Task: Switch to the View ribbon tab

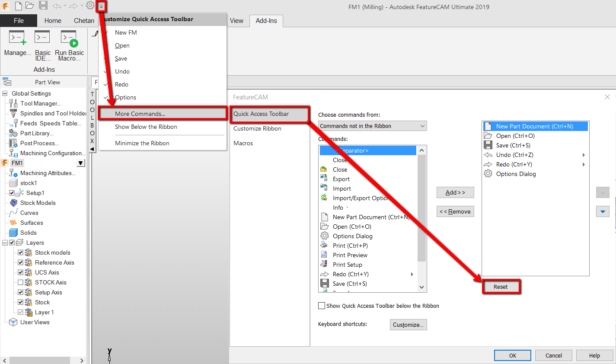Action: tap(237, 20)
